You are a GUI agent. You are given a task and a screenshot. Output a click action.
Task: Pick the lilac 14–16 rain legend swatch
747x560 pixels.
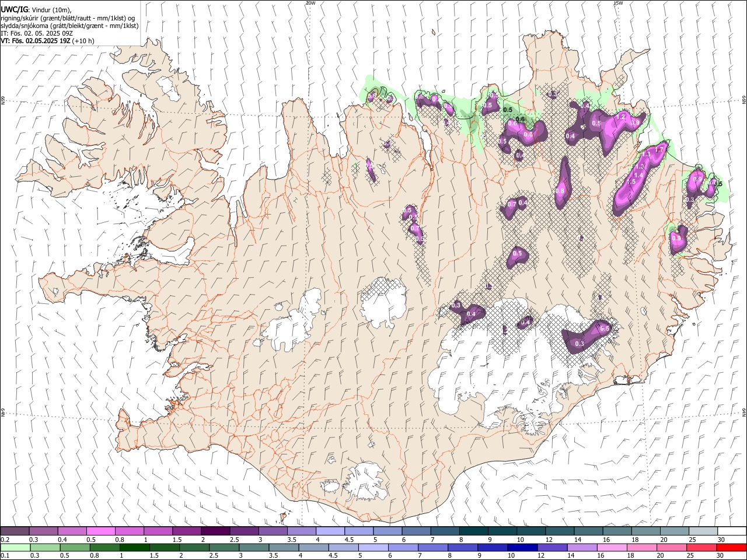(581, 548)
